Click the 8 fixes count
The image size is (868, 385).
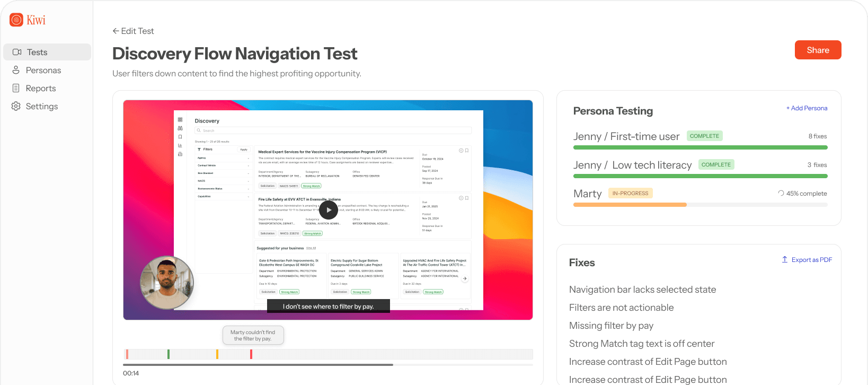click(818, 136)
